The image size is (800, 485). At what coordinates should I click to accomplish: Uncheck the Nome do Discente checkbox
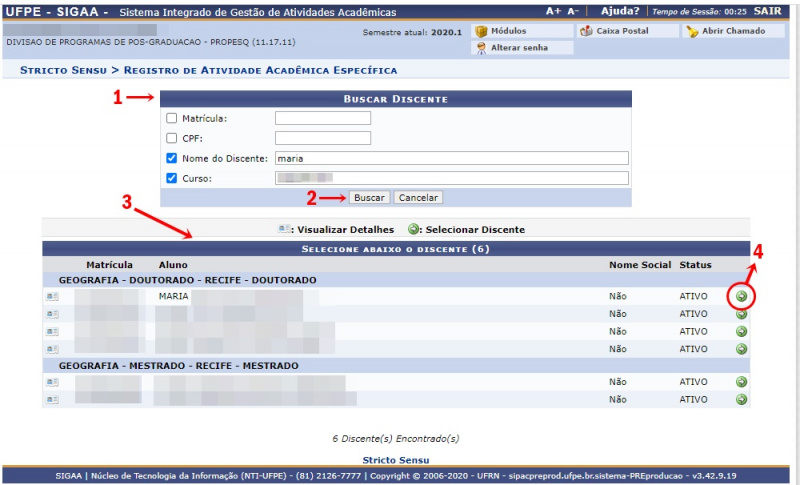click(171, 158)
